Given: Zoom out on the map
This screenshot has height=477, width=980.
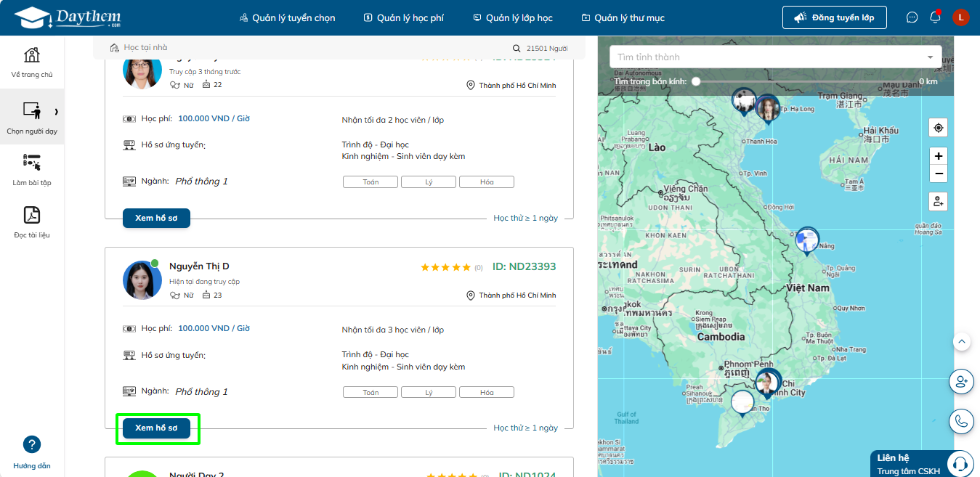Looking at the screenshot, I should [x=939, y=174].
